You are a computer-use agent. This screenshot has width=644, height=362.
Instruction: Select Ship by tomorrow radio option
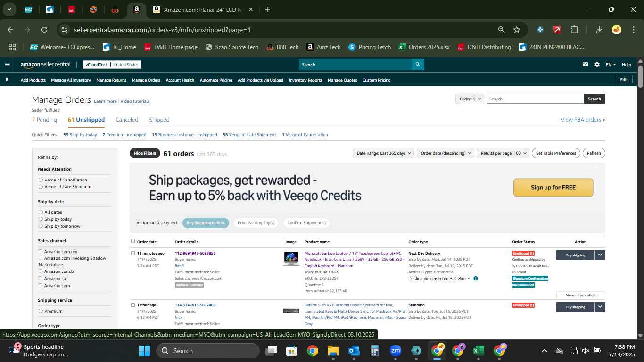[41, 226]
